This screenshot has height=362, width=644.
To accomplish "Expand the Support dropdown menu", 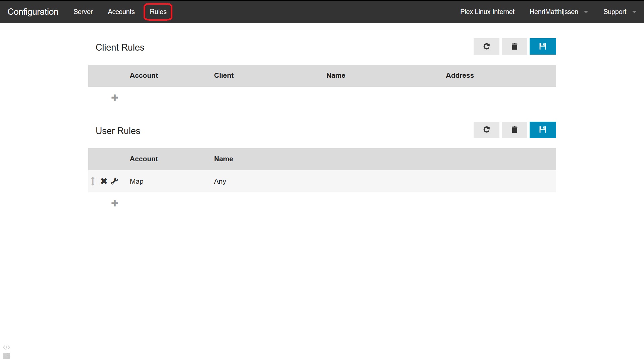I will (x=619, y=12).
